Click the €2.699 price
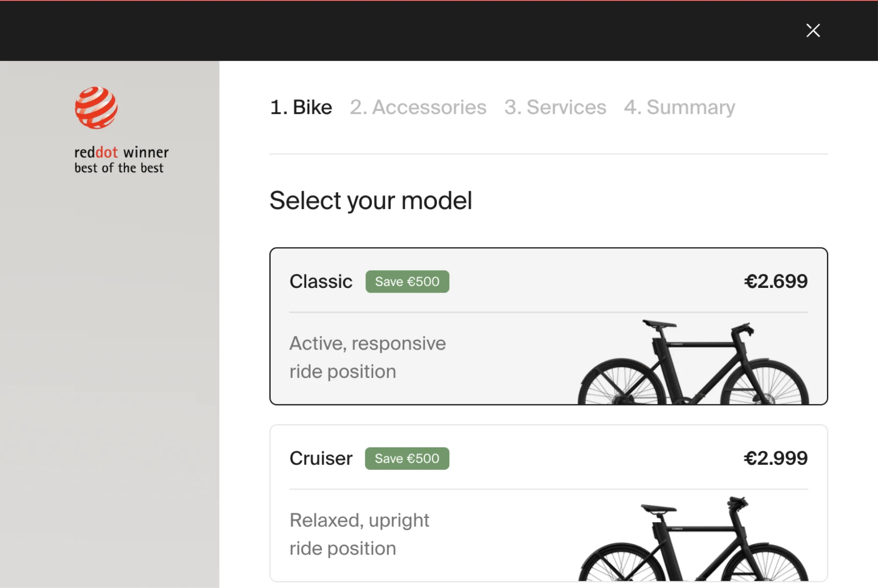The image size is (878, 588). pos(776,282)
